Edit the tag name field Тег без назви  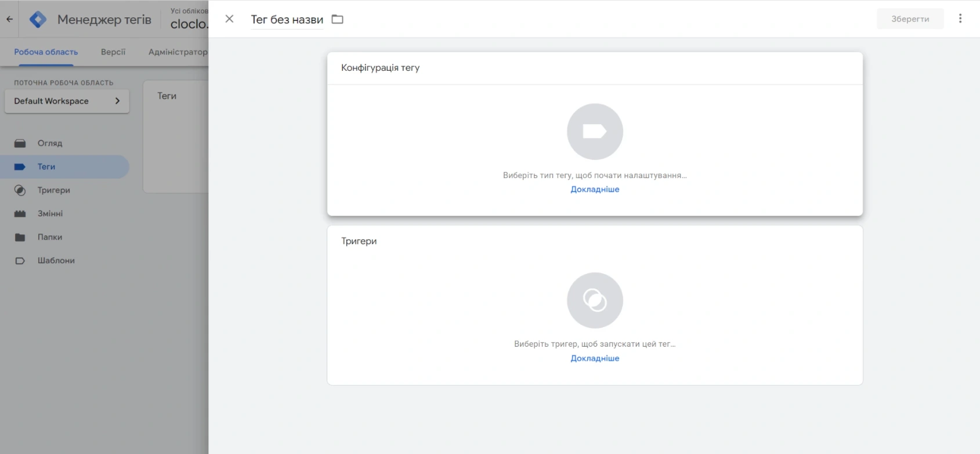(287, 20)
